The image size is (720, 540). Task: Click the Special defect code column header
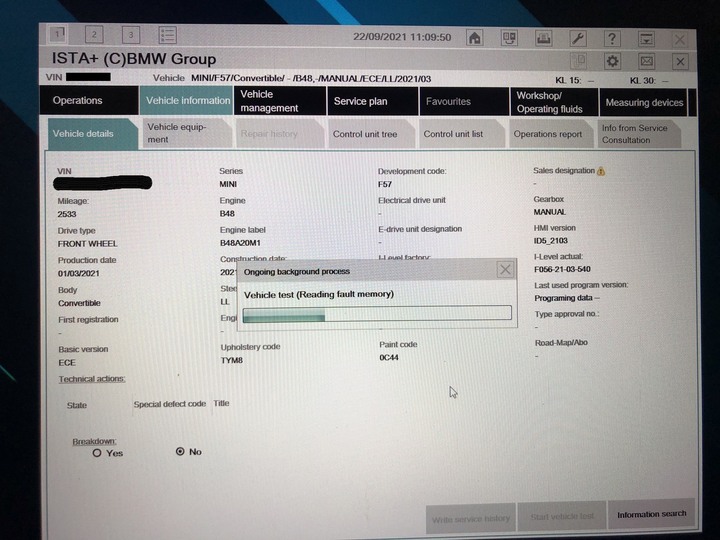tap(169, 404)
